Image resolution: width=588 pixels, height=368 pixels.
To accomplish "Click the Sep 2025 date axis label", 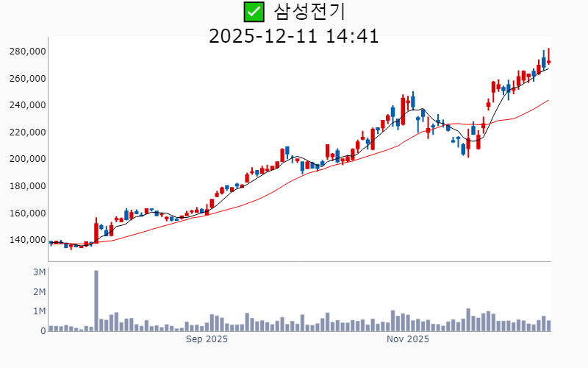I will pyautogui.click(x=207, y=339).
